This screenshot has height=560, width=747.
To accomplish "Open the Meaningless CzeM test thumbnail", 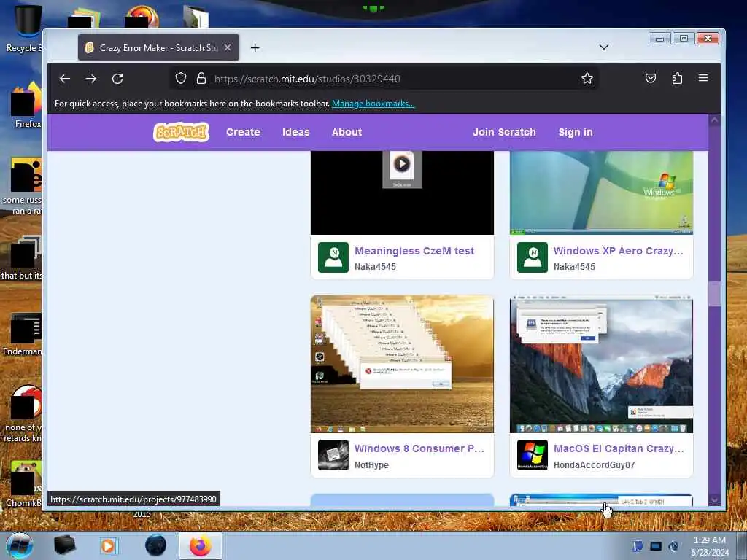I will coord(402,192).
